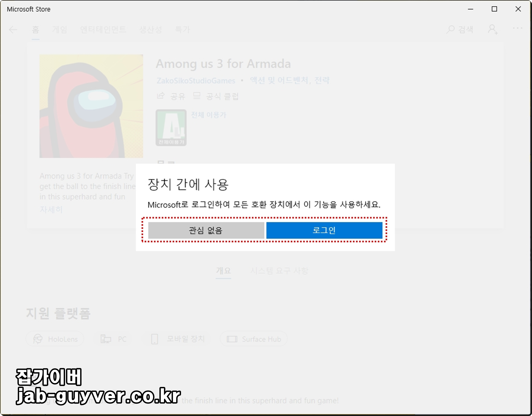The width and height of the screenshot is (532, 416).
Task: Open the search magnifier icon
Action: click(x=450, y=29)
